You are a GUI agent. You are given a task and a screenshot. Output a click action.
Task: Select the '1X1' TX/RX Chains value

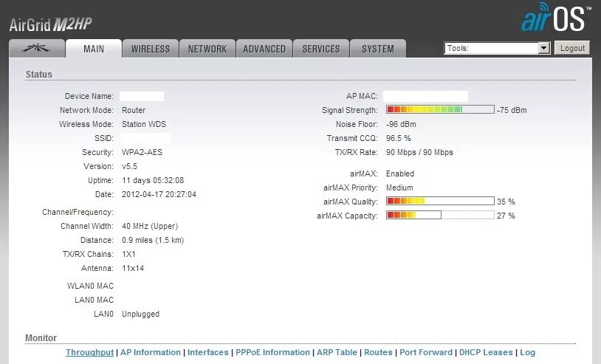coord(128,254)
